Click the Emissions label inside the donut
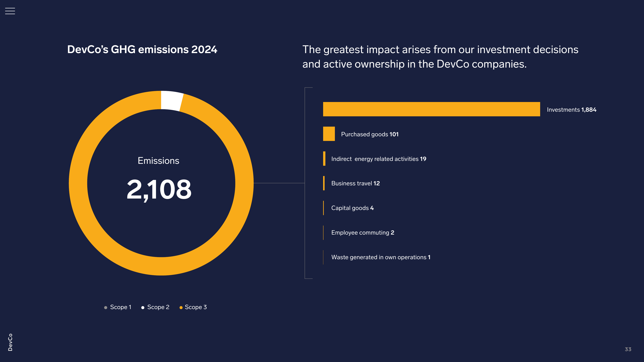The image size is (644, 362). (158, 161)
